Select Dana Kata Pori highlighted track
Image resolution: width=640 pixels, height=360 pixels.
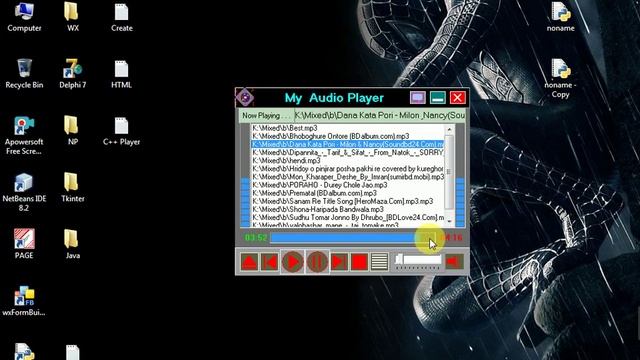click(x=348, y=144)
